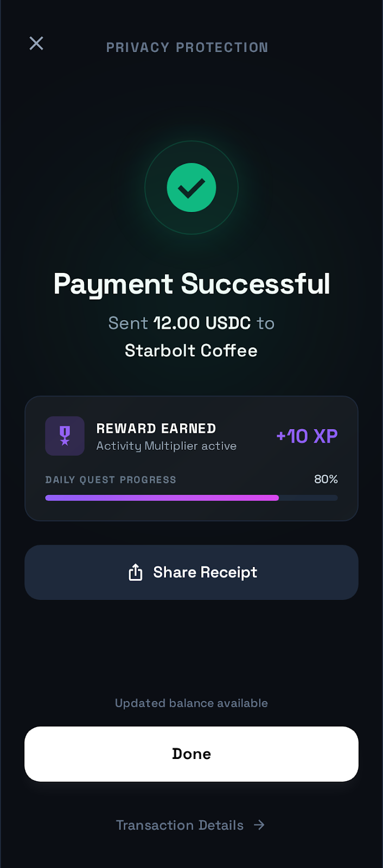Click the Updated balance available note
Screen dimensions: 383x868
click(191, 703)
